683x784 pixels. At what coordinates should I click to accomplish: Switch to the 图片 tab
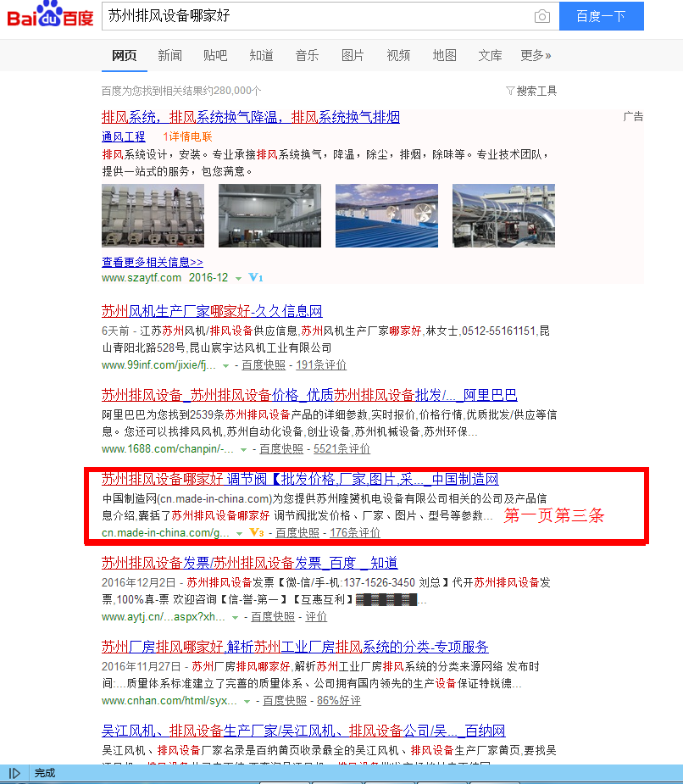353,55
